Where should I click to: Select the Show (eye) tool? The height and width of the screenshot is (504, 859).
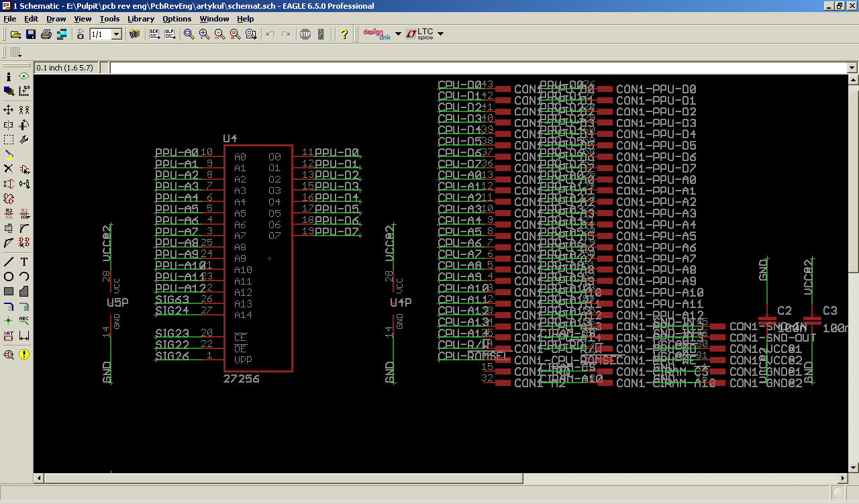[24, 77]
